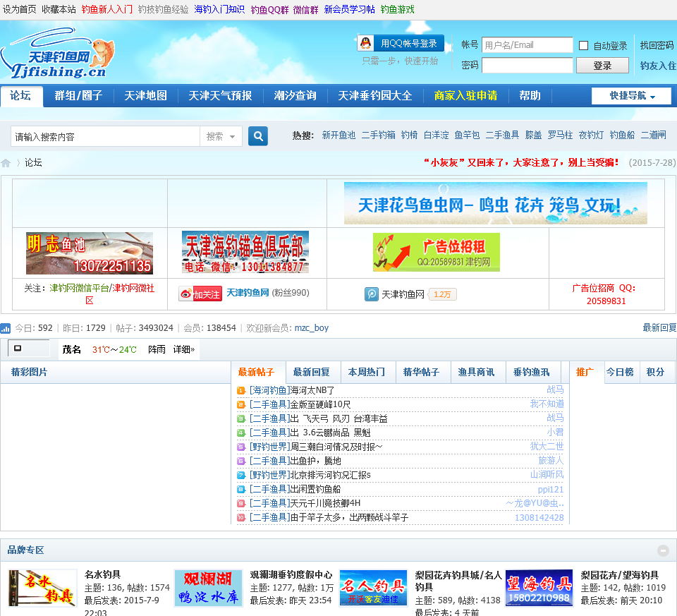Viewport: 677px width, 616px height.
Task: Toggle the 自动登录 checkbox
Action: [583, 45]
